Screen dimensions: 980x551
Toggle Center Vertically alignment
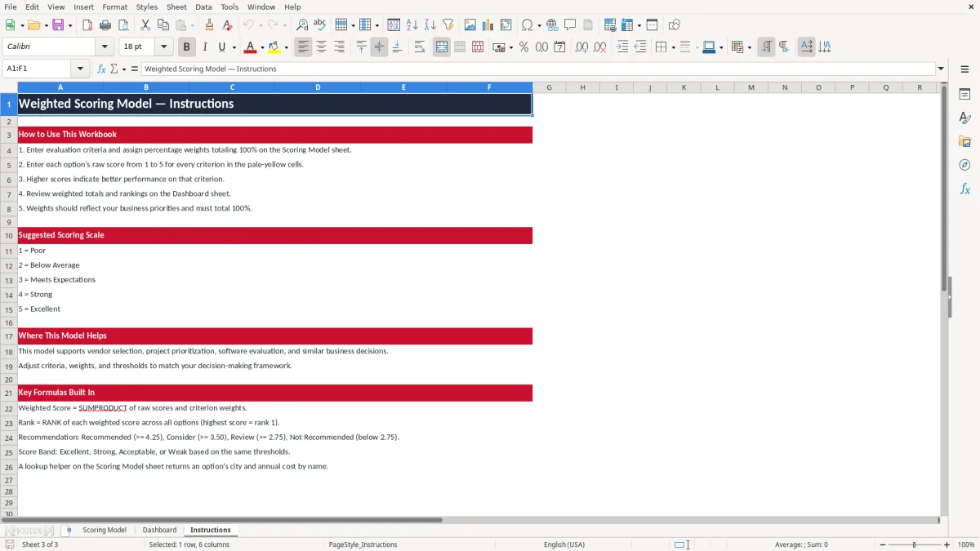[x=379, y=47]
